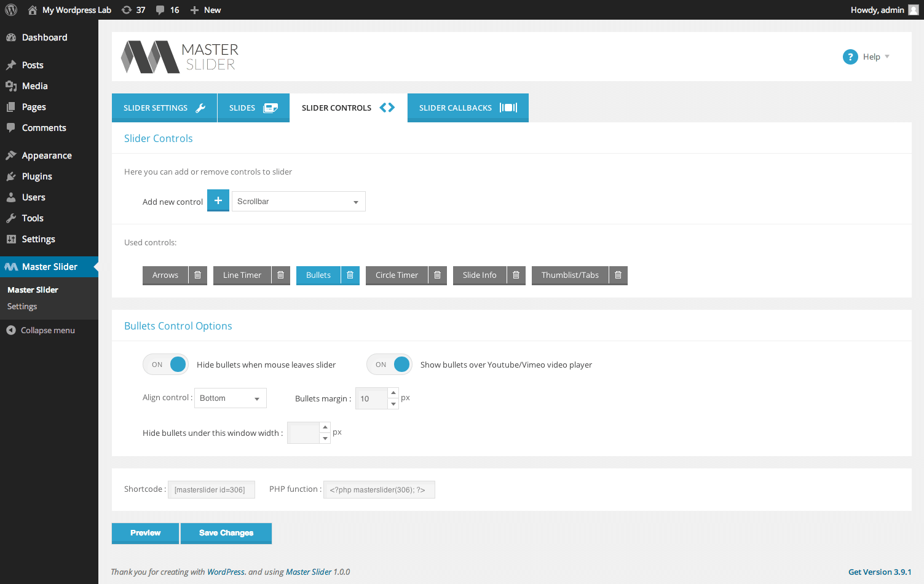Select Master Slider in the sidebar
This screenshot has width=924, height=584.
[x=49, y=267]
